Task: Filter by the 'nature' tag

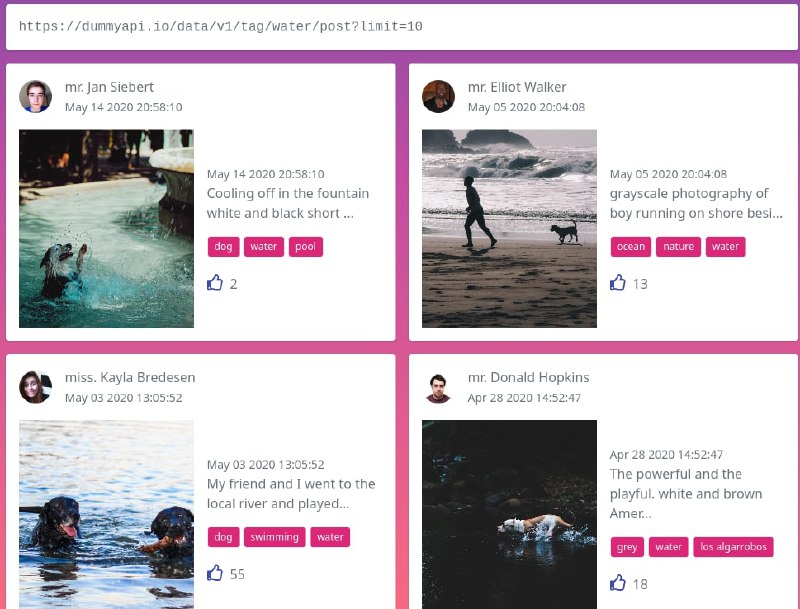Action: pos(678,247)
